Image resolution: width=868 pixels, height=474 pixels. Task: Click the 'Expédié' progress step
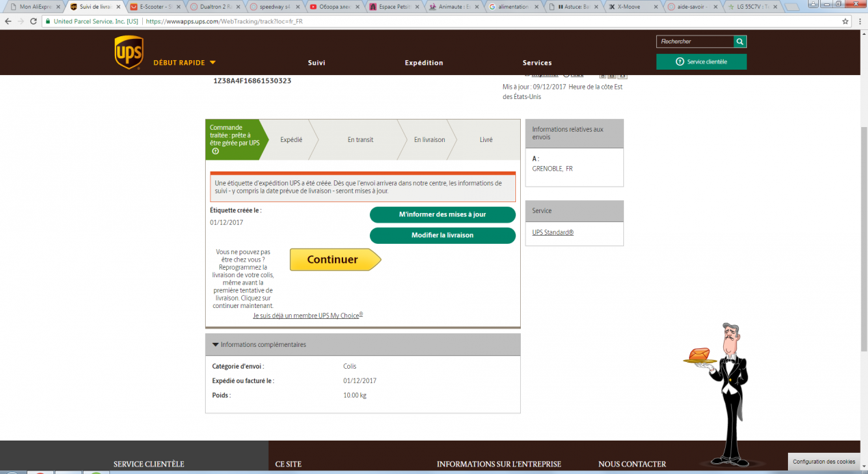click(x=291, y=140)
